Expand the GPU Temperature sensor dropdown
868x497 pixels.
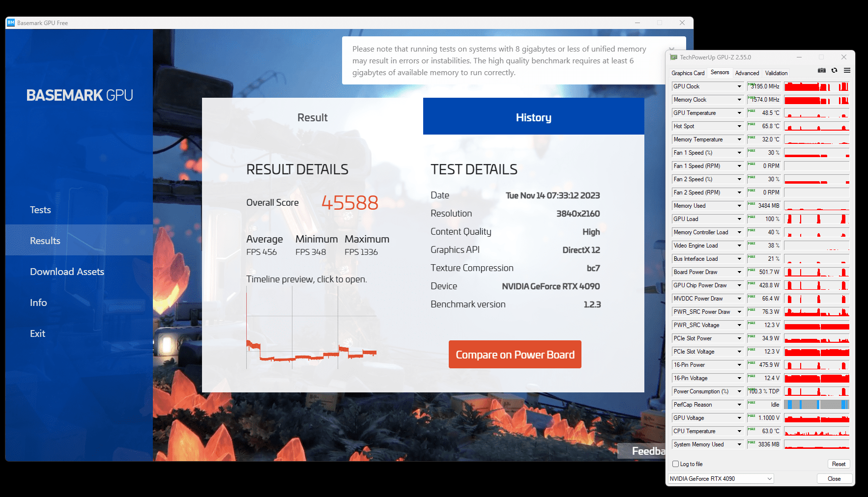click(739, 113)
